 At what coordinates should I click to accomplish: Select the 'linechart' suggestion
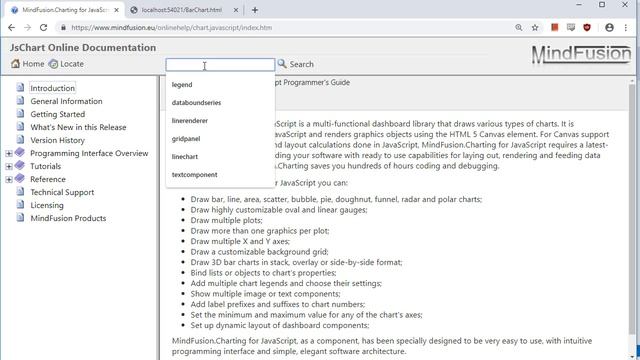(x=220, y=156)
